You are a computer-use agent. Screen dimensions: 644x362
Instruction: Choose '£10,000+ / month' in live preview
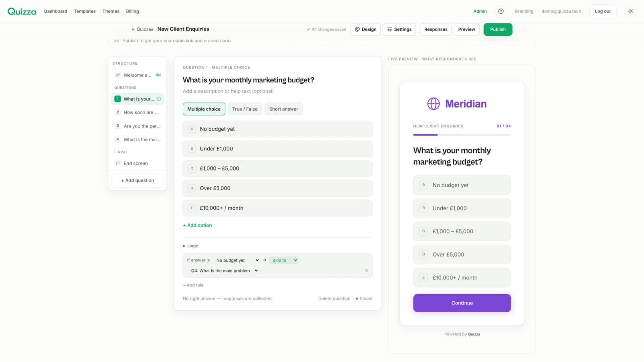point(462,278)
